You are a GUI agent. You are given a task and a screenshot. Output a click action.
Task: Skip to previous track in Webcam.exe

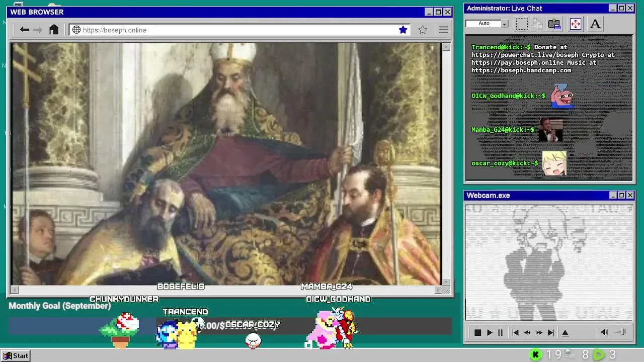coord(515,332)
